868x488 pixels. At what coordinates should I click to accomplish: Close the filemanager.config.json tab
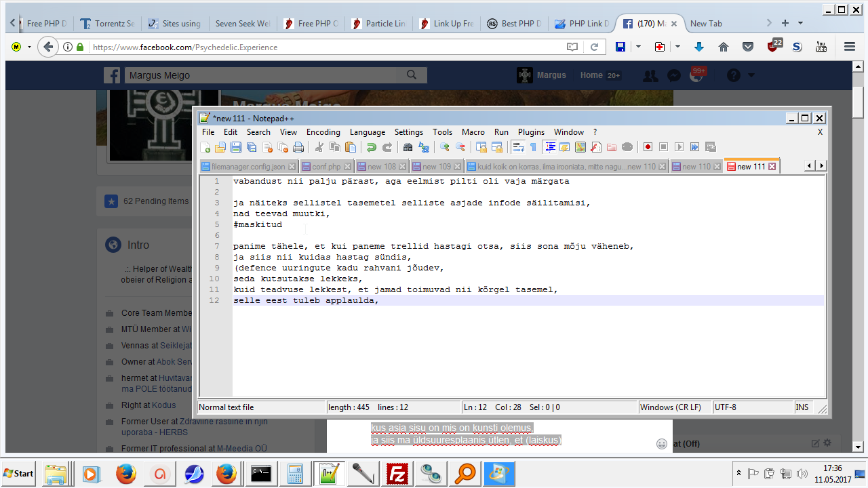click(x=292, y=167)
